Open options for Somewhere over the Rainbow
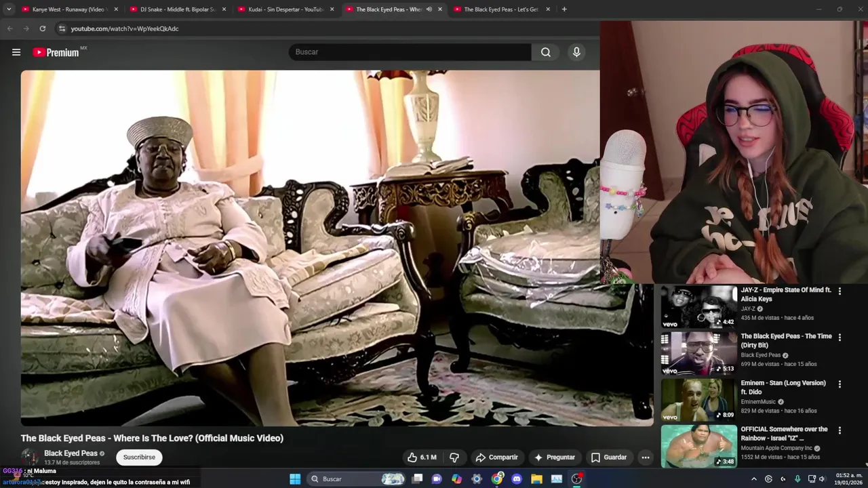 click(840, 430)
